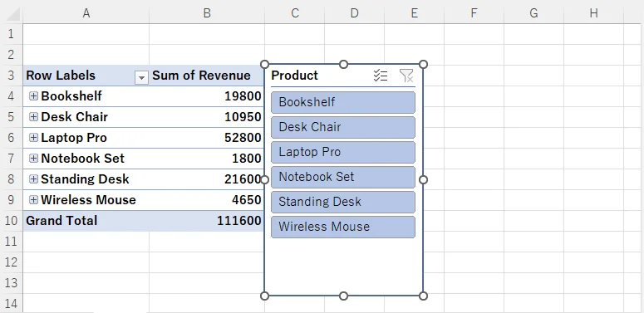Select column E header
The image size is (644, 313).
click(x=414, y=13)
